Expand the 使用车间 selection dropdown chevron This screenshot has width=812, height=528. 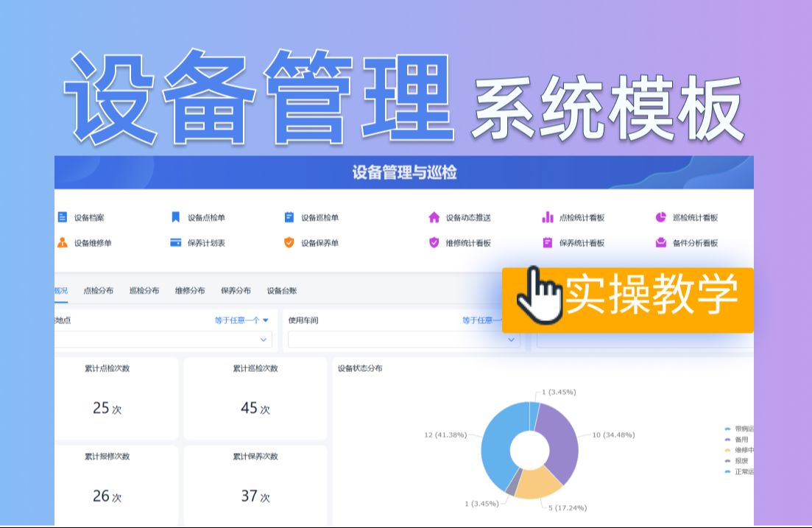coord(511,340)
